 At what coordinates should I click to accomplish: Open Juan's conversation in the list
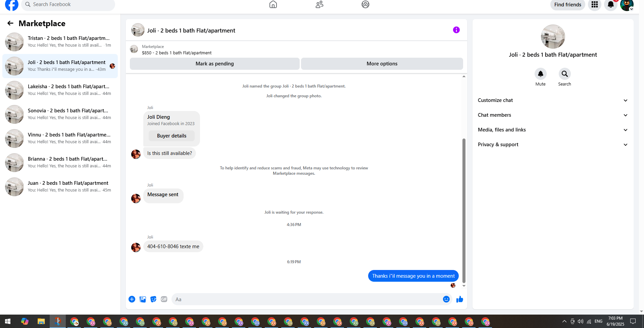coord(60,187)
